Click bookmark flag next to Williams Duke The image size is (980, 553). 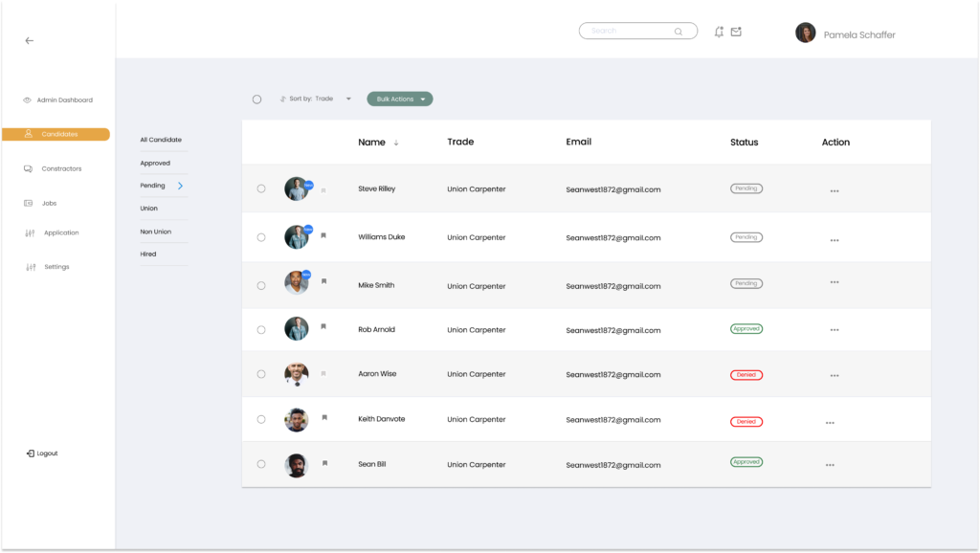tap(323, 235)
